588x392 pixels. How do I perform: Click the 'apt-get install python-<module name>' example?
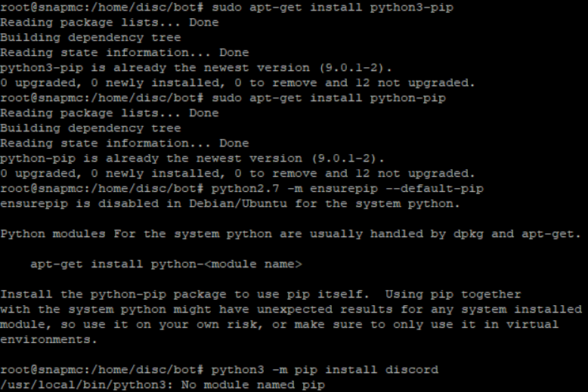pyautogui.click(x=166, y=264)
